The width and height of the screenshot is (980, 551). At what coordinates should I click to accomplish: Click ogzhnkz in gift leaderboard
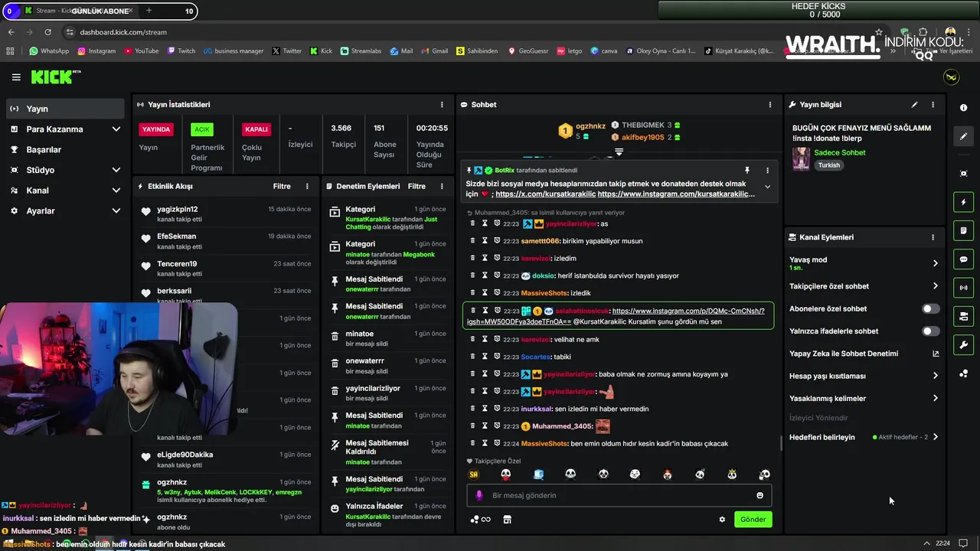590,126
